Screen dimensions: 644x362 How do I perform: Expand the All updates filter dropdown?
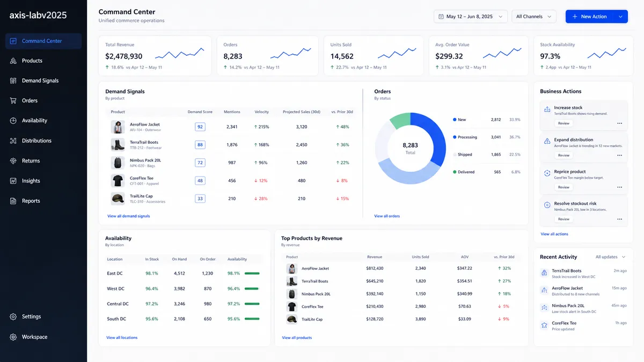pyautogui.click(x=610, y=257)
